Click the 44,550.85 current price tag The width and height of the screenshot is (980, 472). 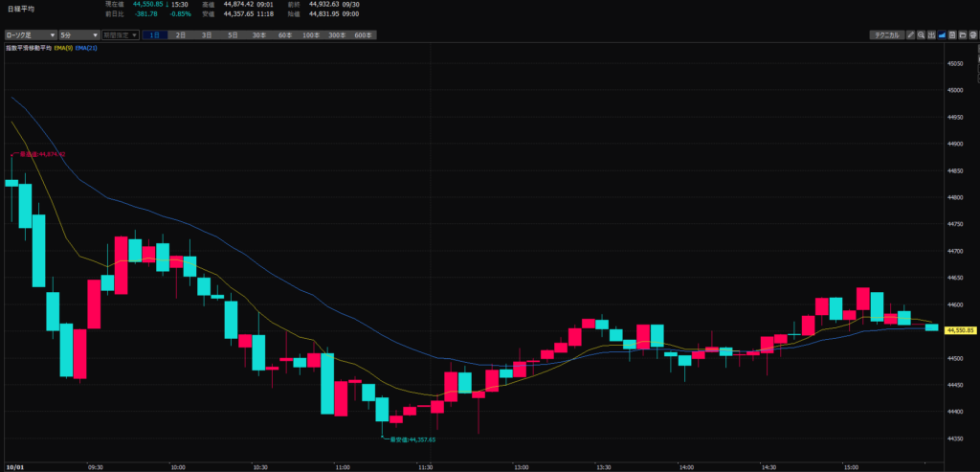[959, 330]
